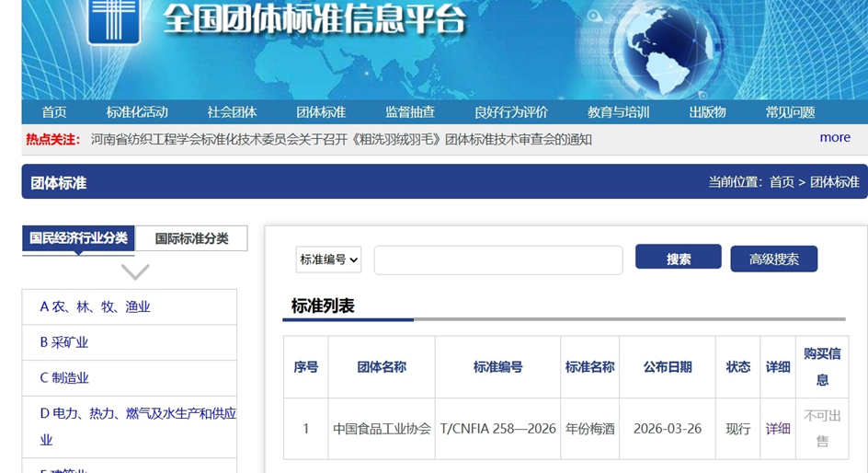The image size is (868, 473).
Task: Open 标准化活动 menu item
Action: pyautogui.click(x=137, y=112)
